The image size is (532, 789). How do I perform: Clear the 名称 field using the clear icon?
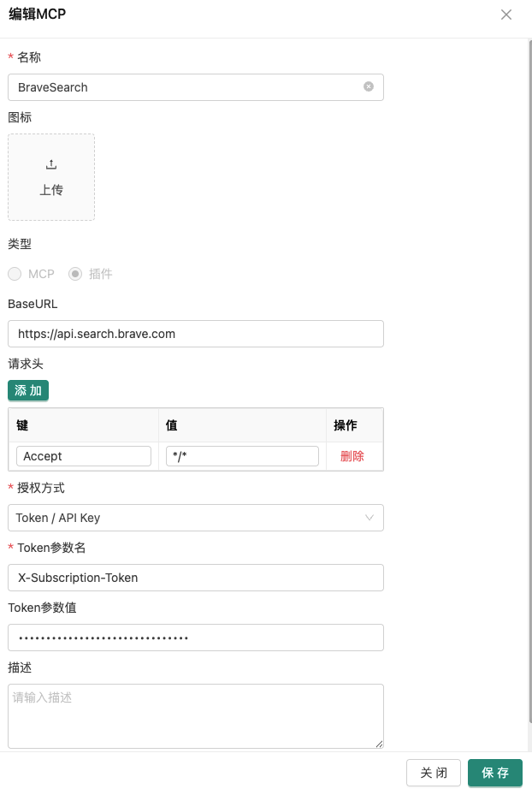click(369, 86)
